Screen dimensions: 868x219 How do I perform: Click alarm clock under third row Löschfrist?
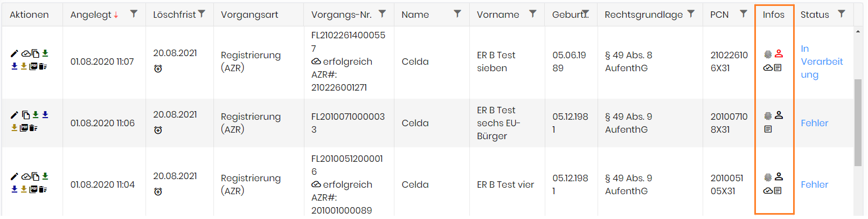(x=158, y=191)
